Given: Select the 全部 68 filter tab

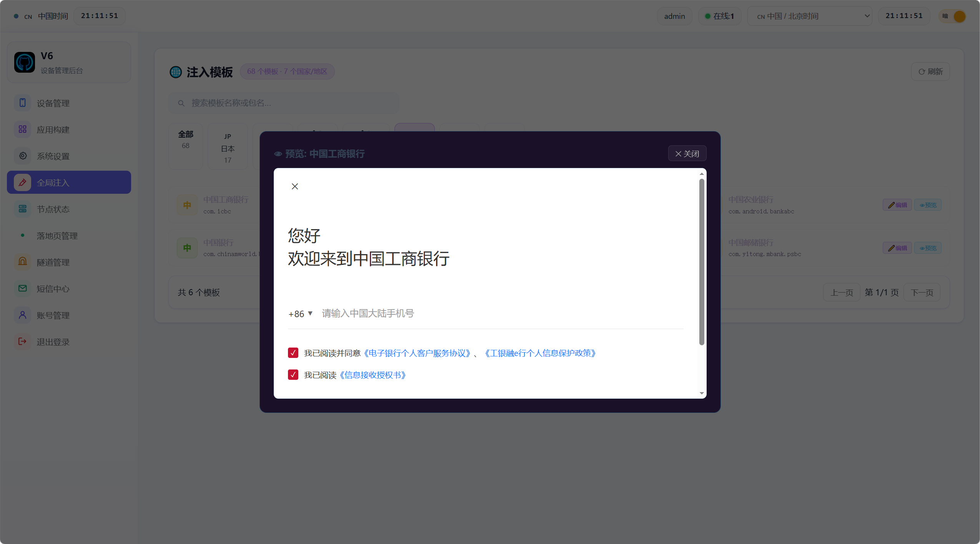Looking at the screenshot, I should pos(186,146).
